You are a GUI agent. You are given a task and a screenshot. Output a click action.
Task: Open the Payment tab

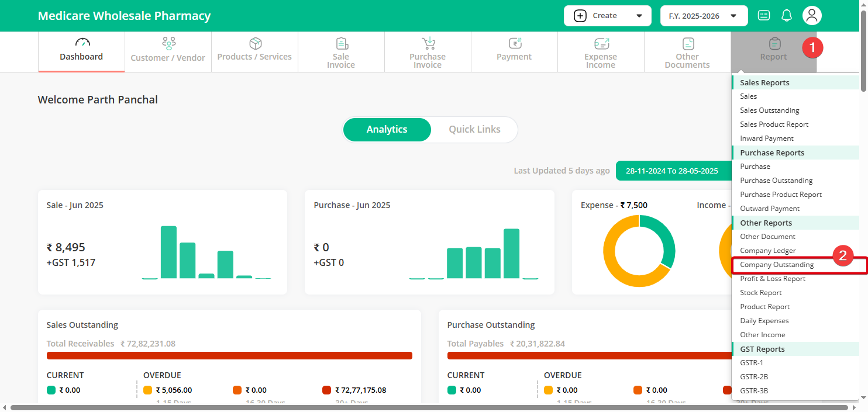click(514, 52)
